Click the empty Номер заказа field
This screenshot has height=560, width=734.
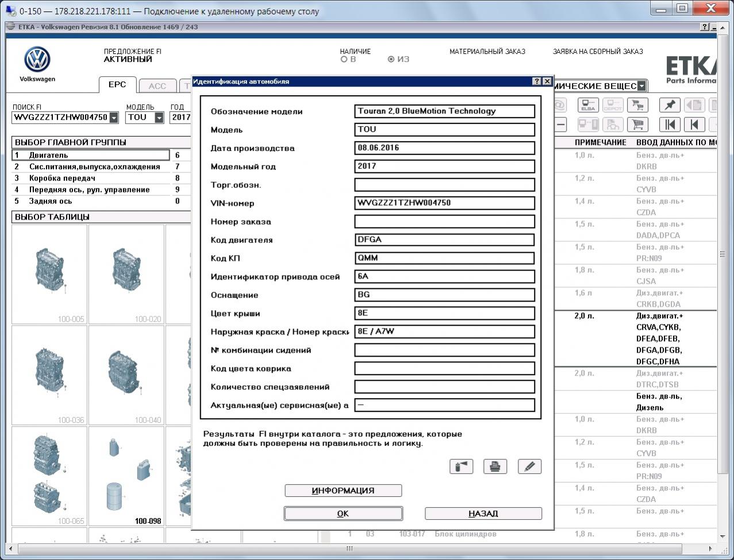click(445, 222)
